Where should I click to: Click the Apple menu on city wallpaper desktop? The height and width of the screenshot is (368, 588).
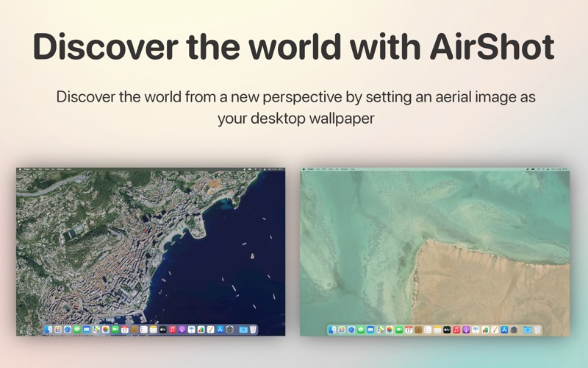(20, 169)
